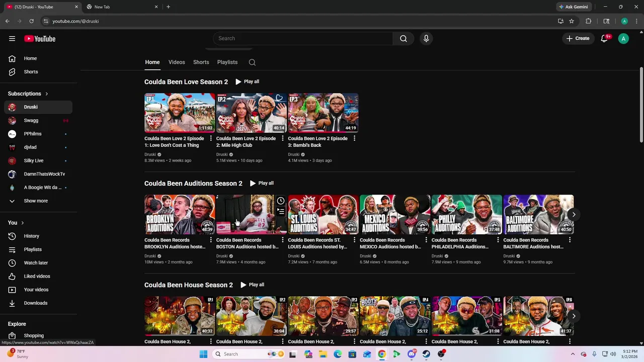
Task: Play all Coulda Been Auditions Season 2
Action: point(262,183)
